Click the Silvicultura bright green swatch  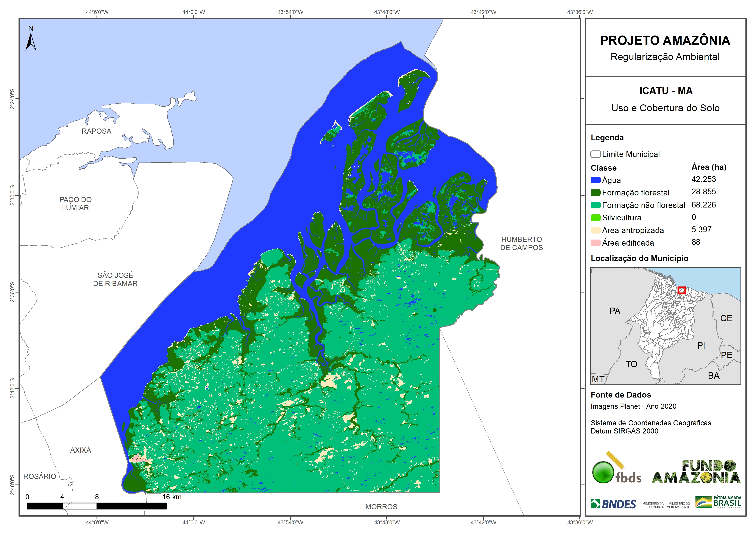point(595,217)
